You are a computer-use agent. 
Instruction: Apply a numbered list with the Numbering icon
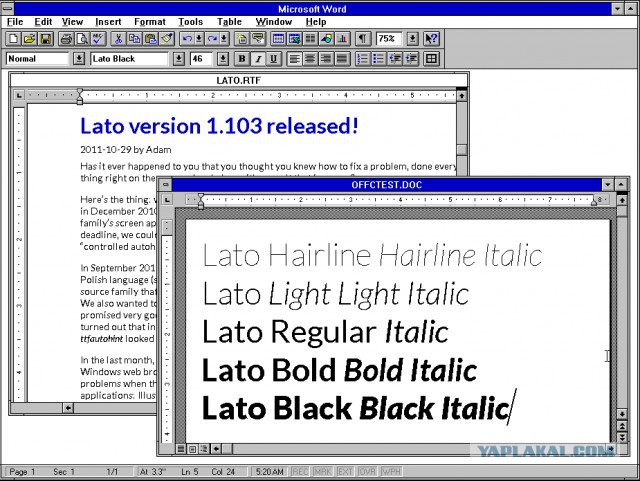pos(362,59)
